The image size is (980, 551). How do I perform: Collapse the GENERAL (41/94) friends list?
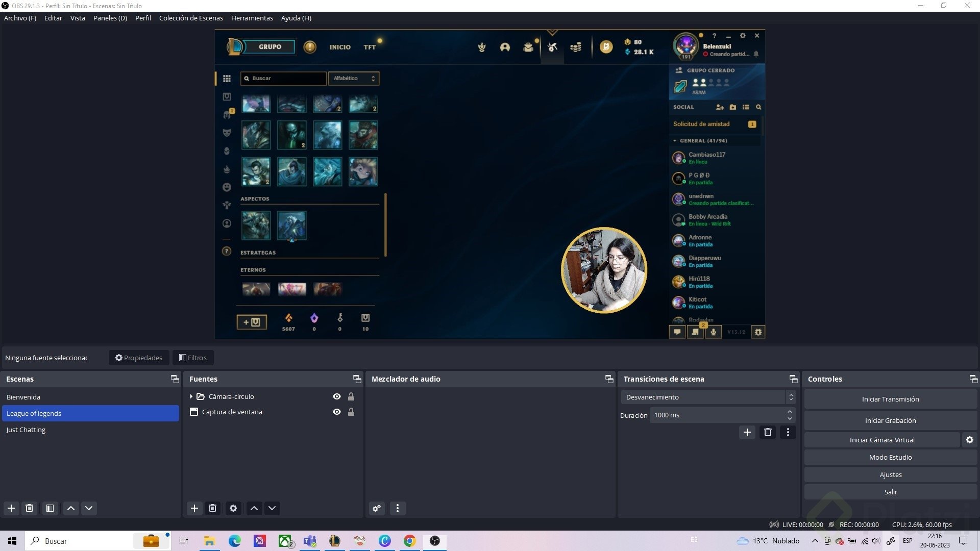coord(675,140)
